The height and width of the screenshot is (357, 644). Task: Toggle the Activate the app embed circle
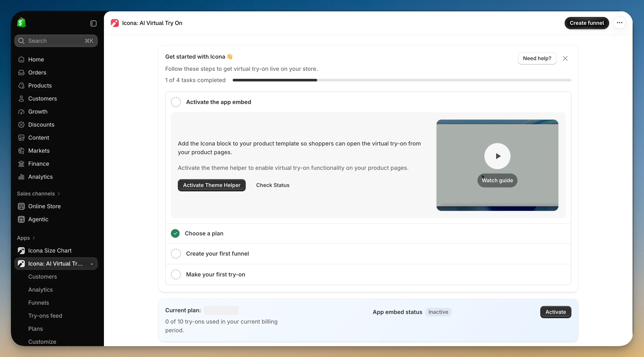pos(176,102)
